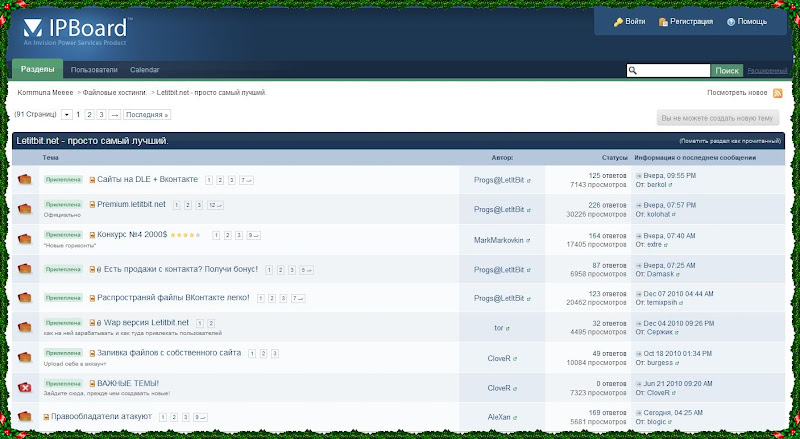The width and height of the screenshot is (800, 439).
Task: Click the Войти login link
Action: [x=635, y=21]
